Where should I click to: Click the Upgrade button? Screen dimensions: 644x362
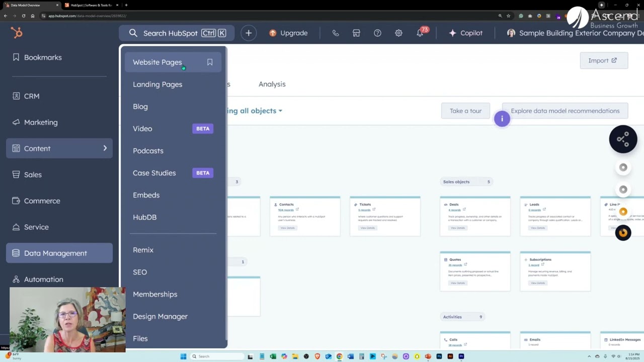pyautogui.click(x=288, y=33)
